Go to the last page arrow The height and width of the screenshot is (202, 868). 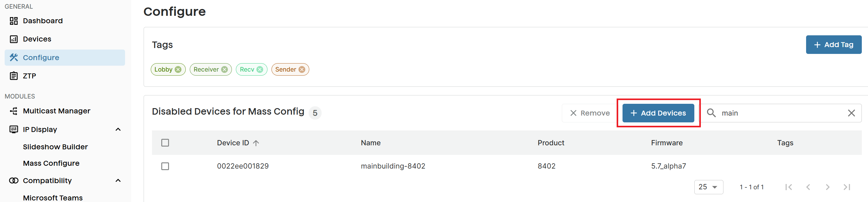point(847,187)
